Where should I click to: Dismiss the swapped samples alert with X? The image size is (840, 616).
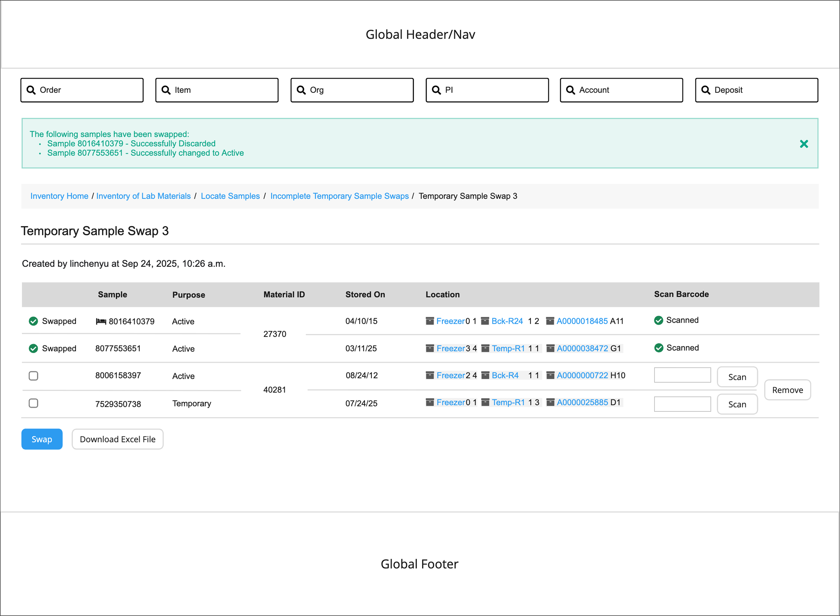point(804,144)
